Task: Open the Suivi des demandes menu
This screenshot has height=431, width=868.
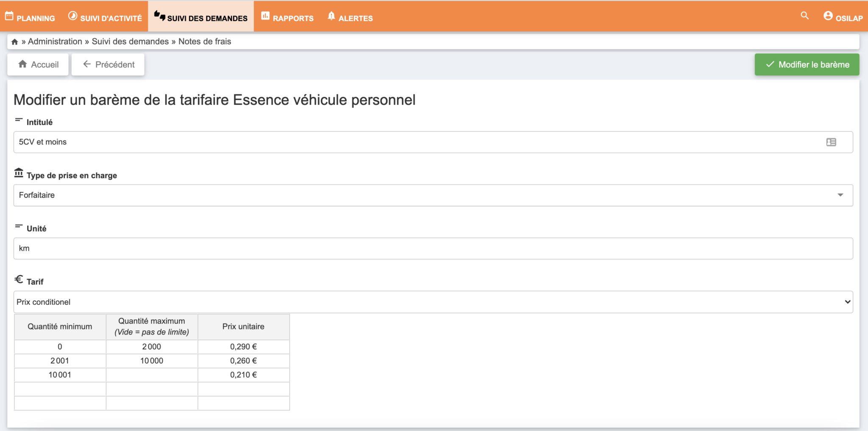Action: 201,16
